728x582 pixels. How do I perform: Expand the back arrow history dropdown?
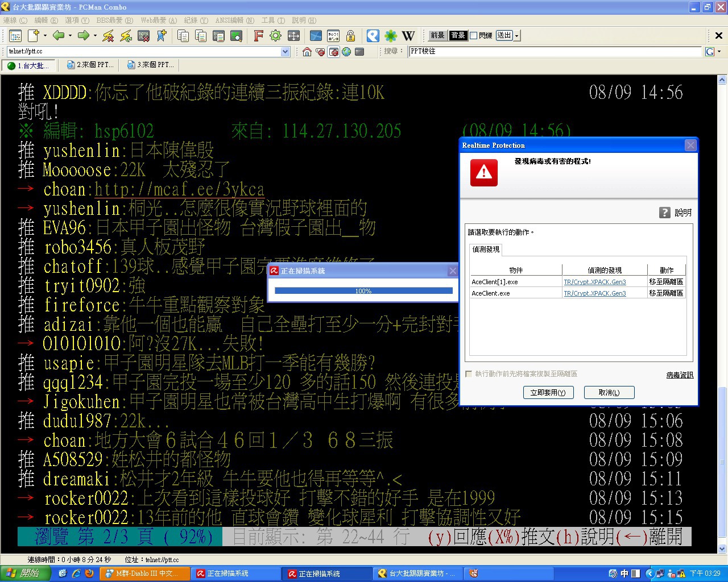(x=70, y=36)
